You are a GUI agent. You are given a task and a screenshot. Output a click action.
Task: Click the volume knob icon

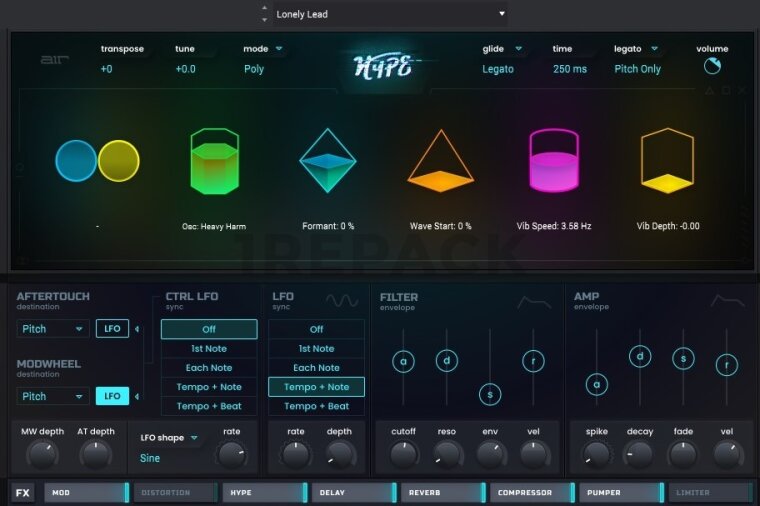tap(712, 67)
